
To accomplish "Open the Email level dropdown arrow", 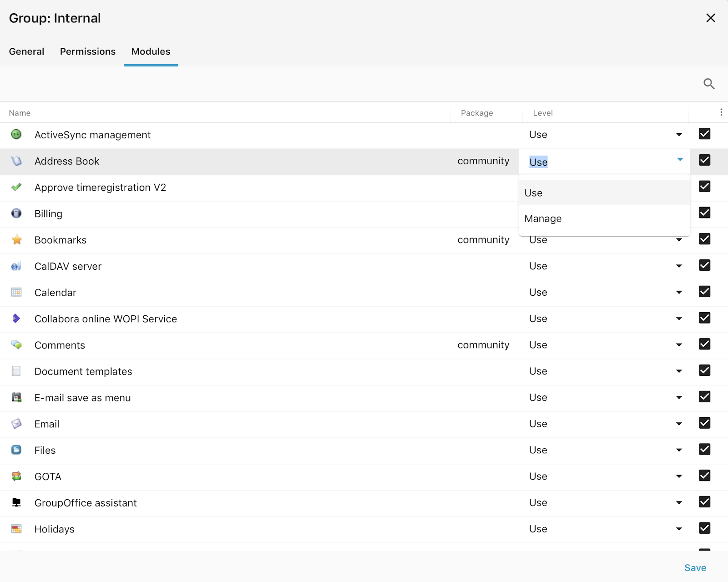I will [679, 424].
